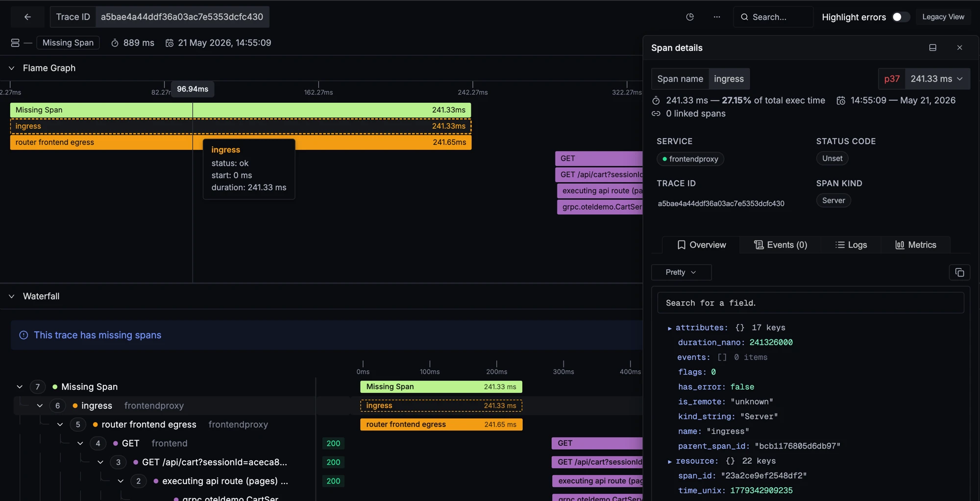Image resolution: width=980 pixels, height=501 pixels.
Task: Collapse the router frontend egress tree row
Action: [60, 425]
